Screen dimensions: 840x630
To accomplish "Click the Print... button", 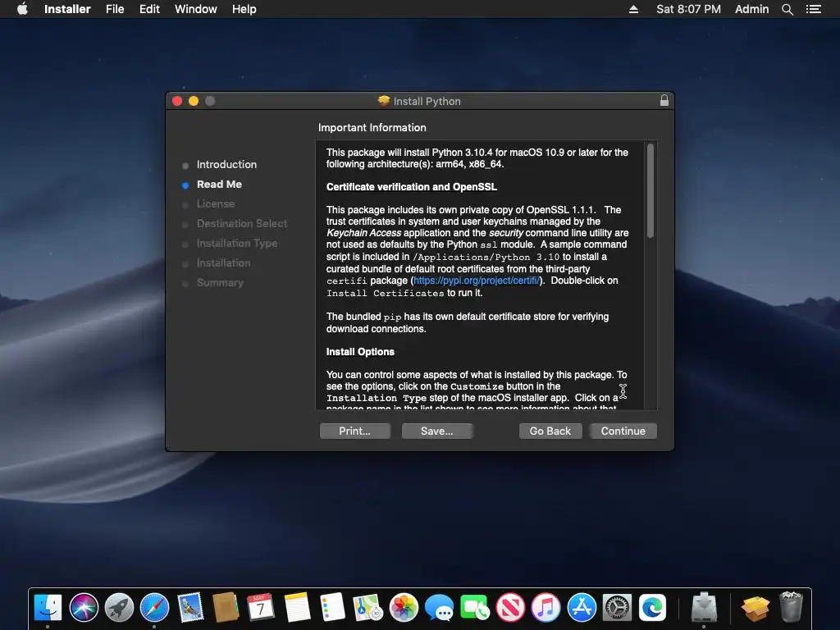I will (x=354, y=431).
